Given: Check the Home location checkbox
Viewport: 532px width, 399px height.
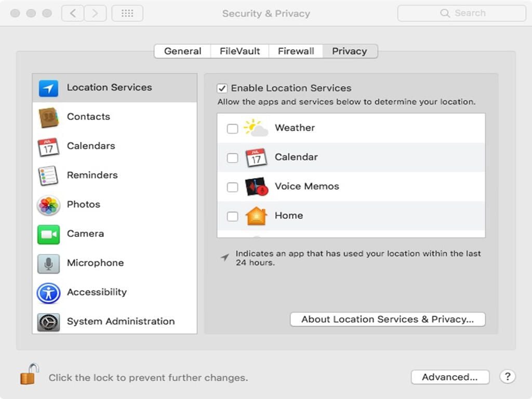Looking at the screenshot, I should coord(232,216).
